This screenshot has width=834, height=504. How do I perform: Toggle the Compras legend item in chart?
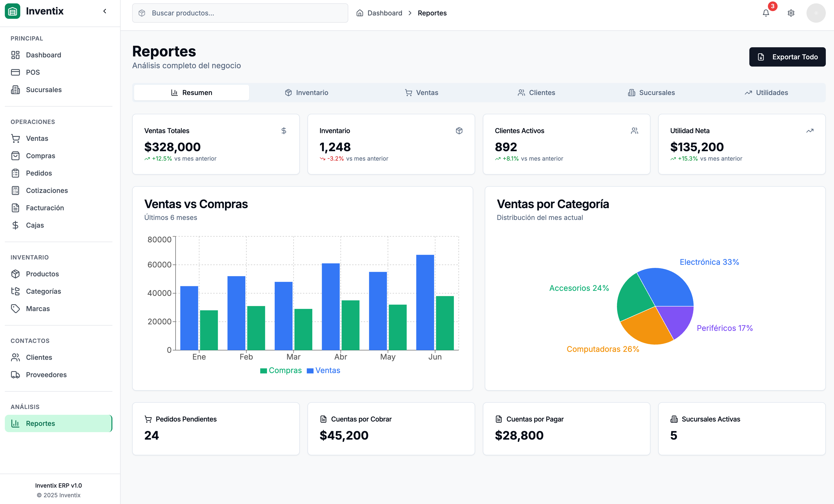[280, 370]
